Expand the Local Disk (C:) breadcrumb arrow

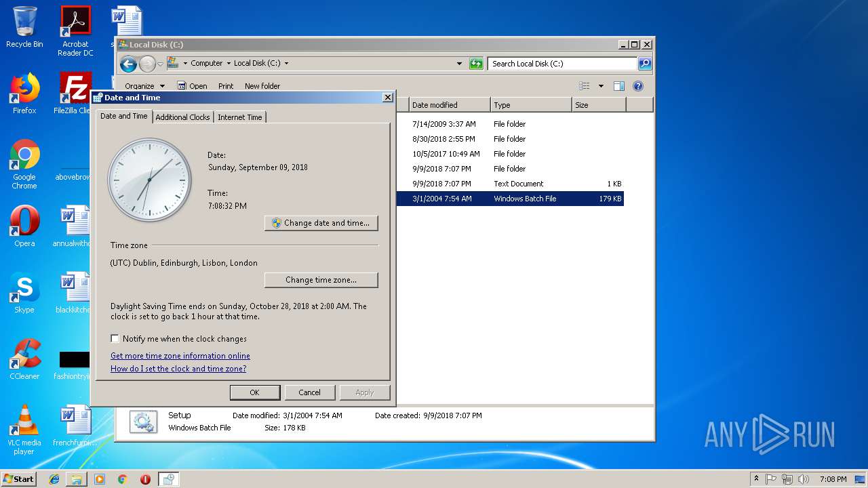286,64
